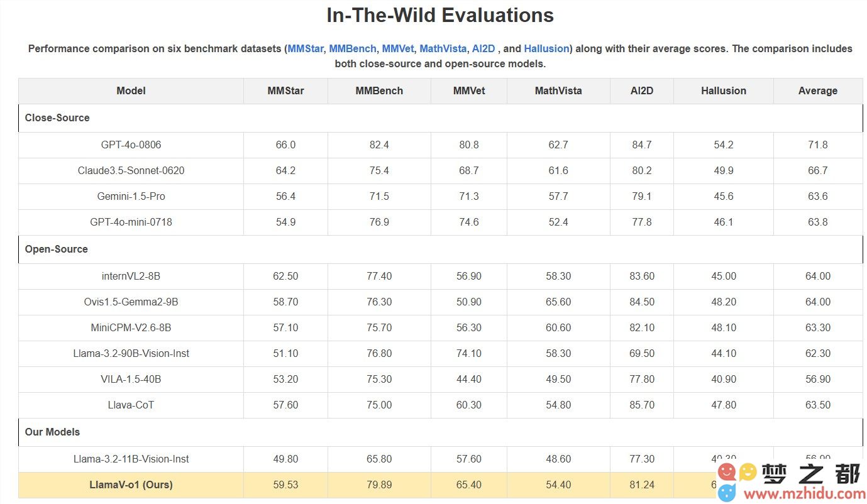
Task: Click LlamaV-o1 MMStar score 59.53
Action: 285,485
